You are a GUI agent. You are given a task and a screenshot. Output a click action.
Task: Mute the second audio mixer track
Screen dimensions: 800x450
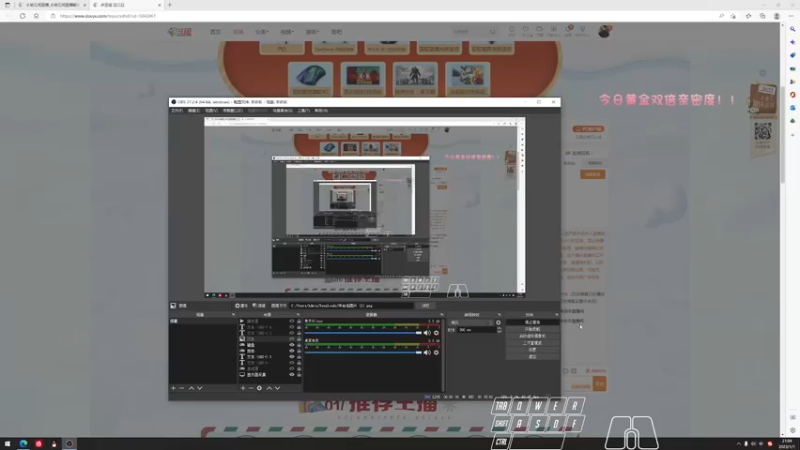click(427, 352)
